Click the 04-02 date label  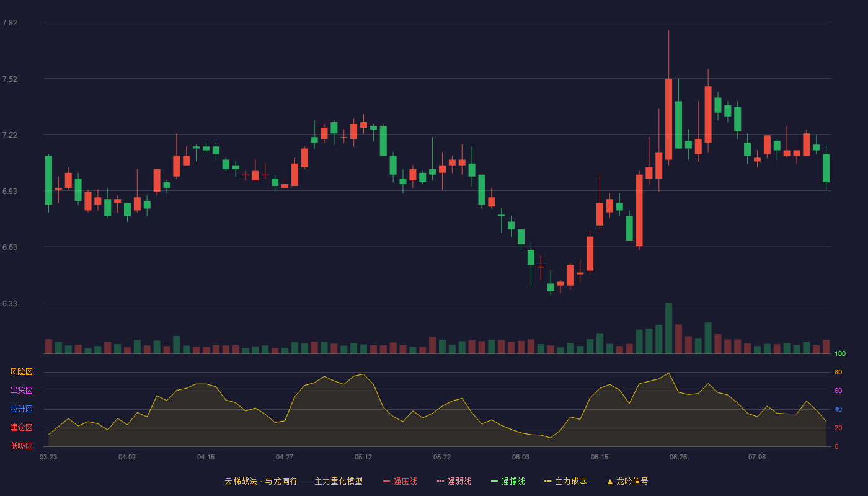coord(127,457)
